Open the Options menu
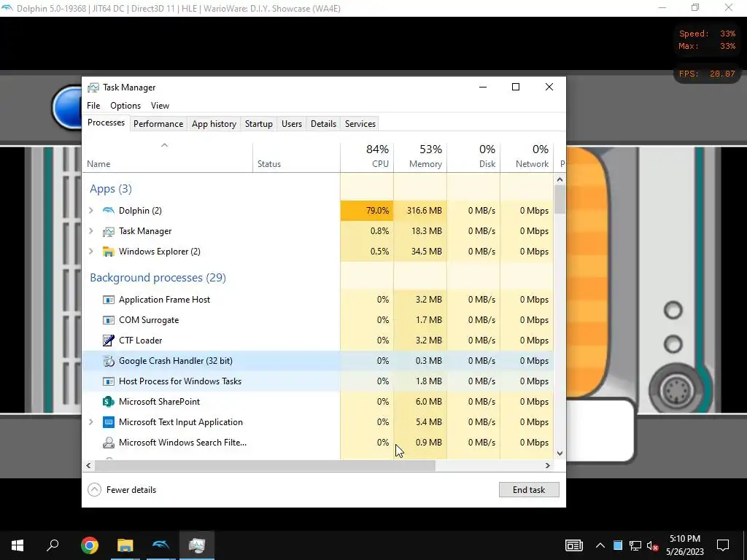The width and height of the screenshot is (747, 560). 125,106
